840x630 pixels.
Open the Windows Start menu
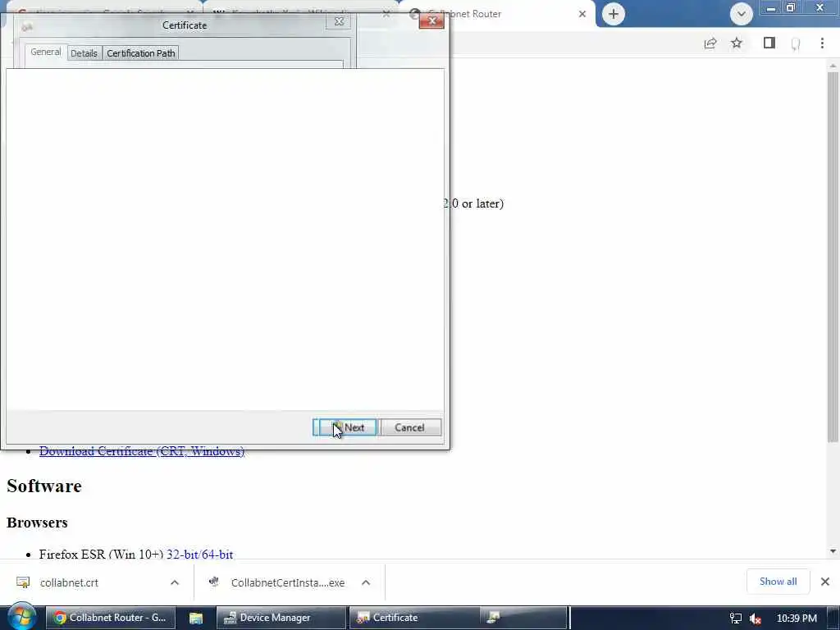coord(22,617)
